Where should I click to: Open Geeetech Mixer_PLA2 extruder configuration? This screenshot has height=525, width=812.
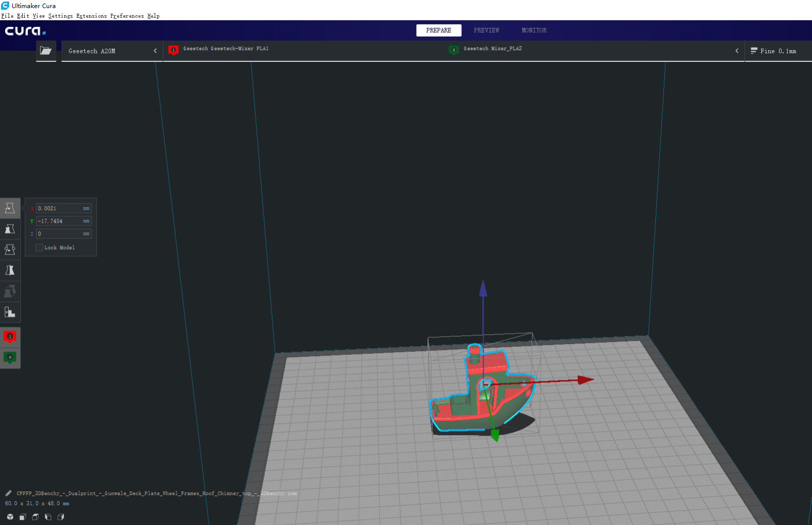click(492, 49)
